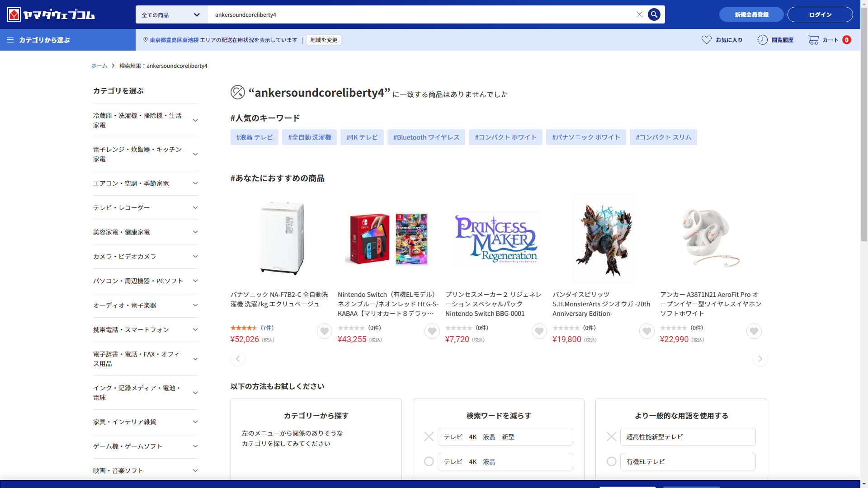Open the 全ての商品 category dropdown
Screen dimensions: 868x488
[171, 14]
